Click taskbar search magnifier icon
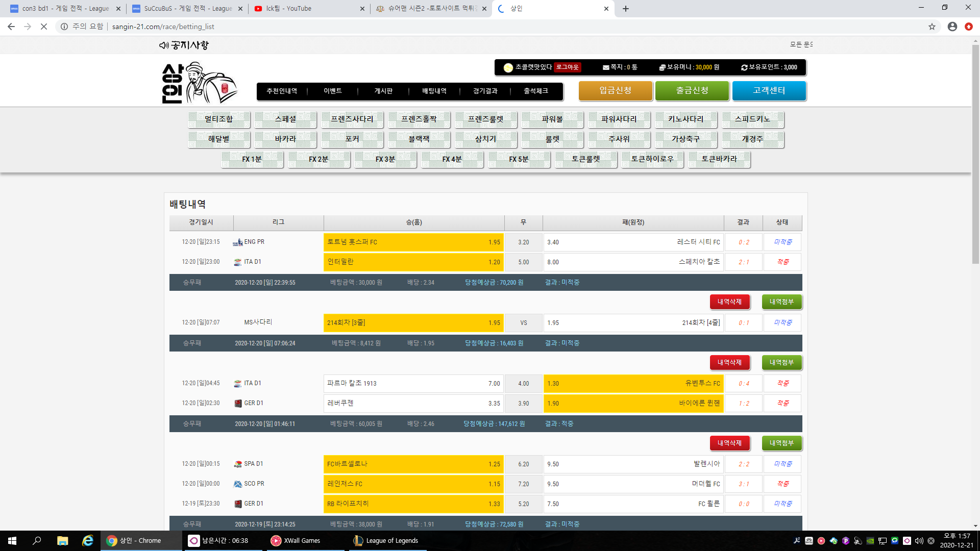Image resolution: width=980 pixels, height=551 pixels. [x=37, y=541]
